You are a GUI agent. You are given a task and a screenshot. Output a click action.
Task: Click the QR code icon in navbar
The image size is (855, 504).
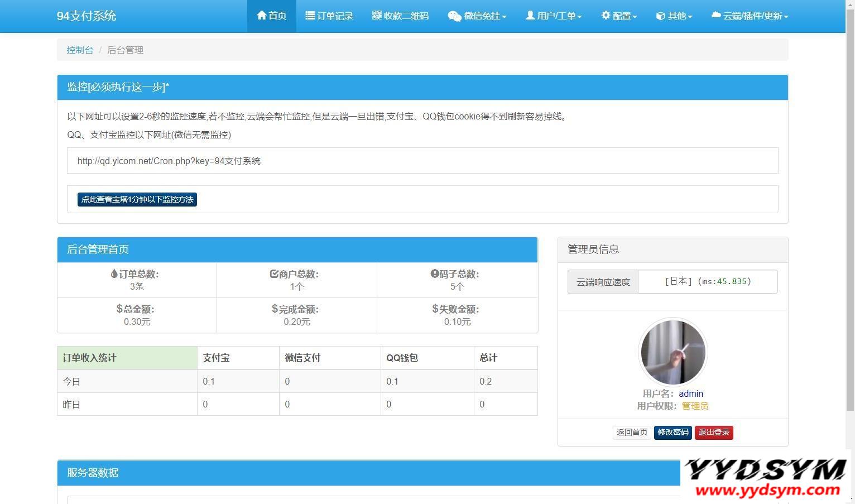pos(377,16)
